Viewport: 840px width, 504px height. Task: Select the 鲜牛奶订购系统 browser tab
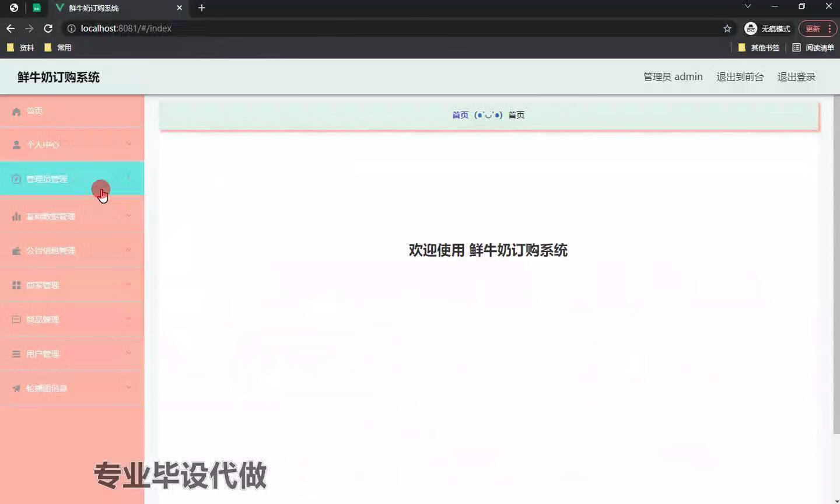118,8
